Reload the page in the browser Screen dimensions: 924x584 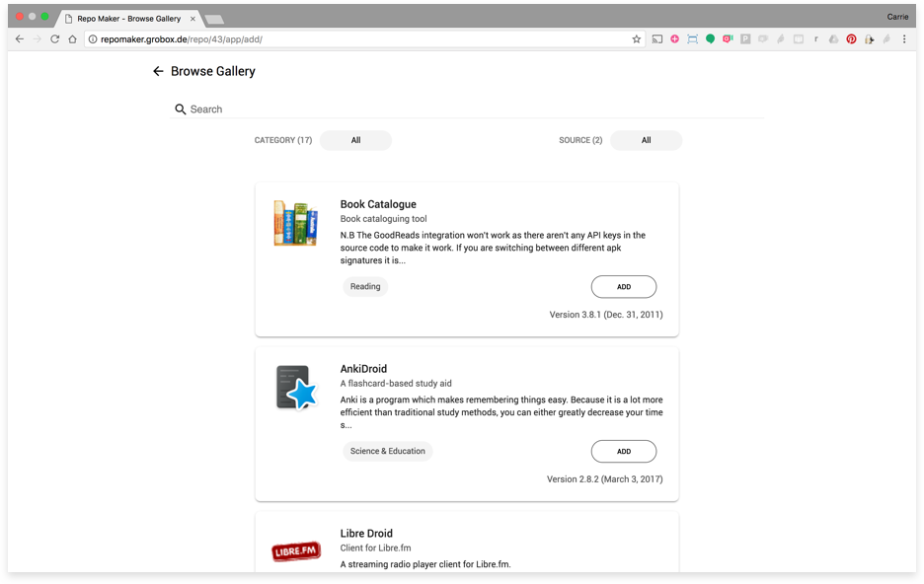54,39
